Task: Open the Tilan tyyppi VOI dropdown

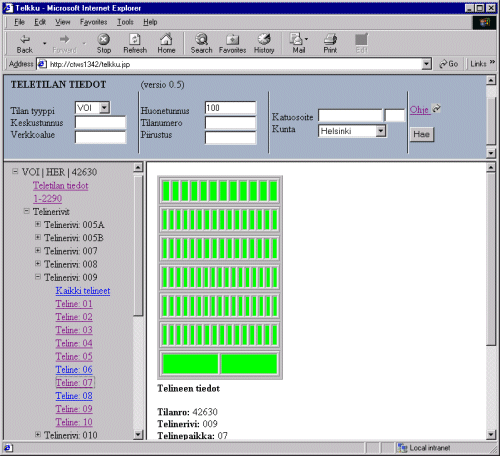Action: click(93, 108)
